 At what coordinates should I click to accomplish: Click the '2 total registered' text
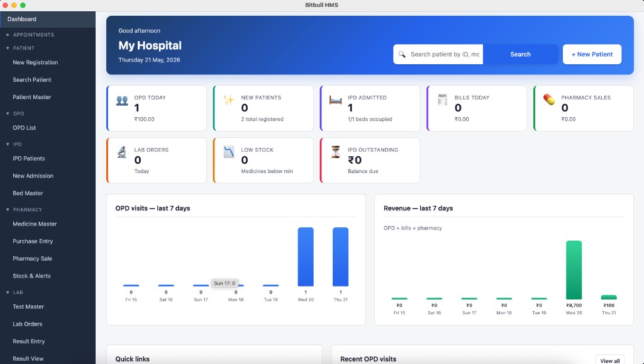point(262,119)
